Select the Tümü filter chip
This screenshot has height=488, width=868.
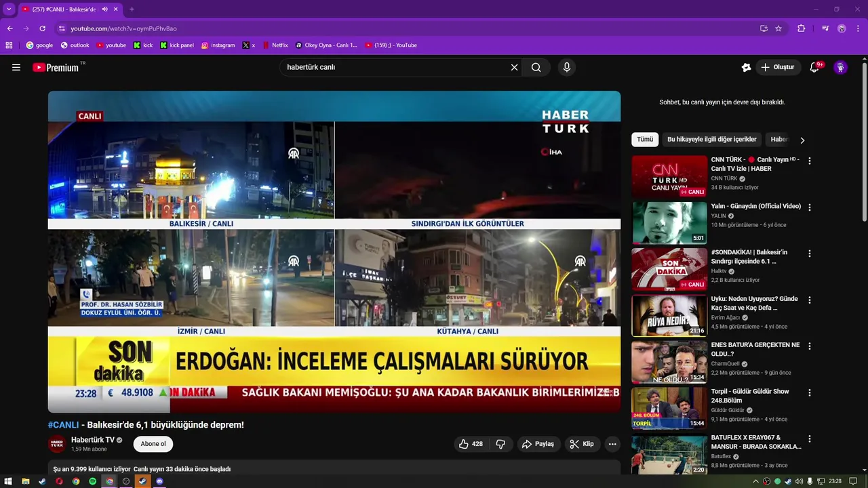645,139
